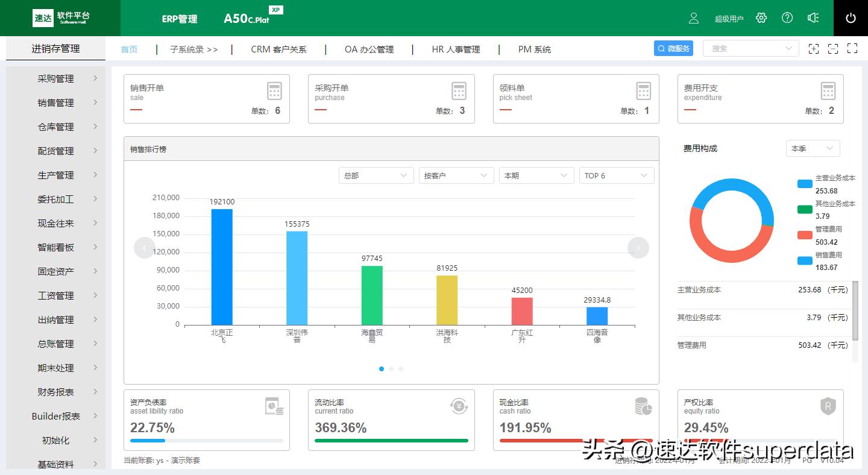
Task: Switch to the CRM 客户关系 menu
Action: (278, 49)
